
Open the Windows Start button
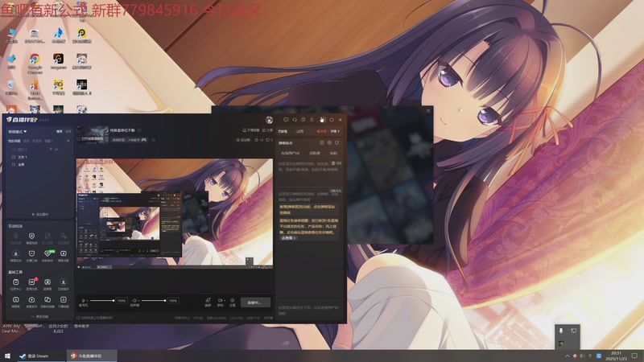(x=7, y=356)
